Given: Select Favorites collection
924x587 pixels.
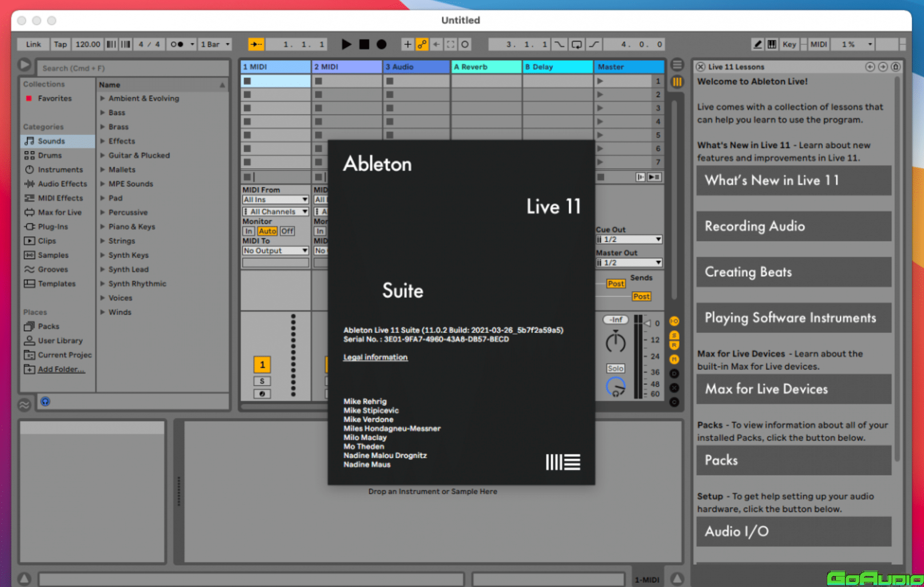Looking at the screenshot, I should (55, 99).
